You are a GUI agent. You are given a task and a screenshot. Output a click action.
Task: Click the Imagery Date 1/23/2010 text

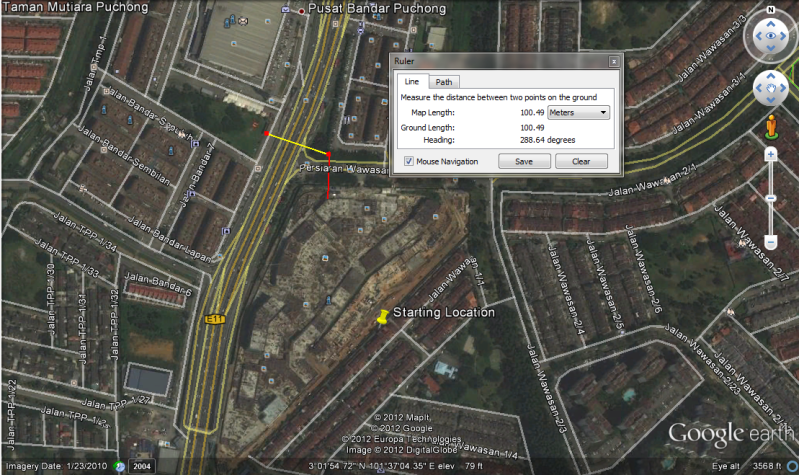coord(57,466)
